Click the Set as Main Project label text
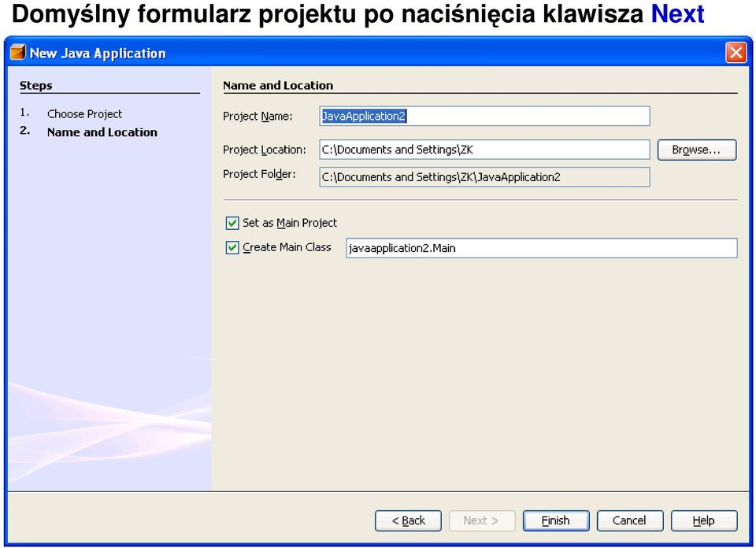This screenshot has width=756, height=548. [x=290, y=223]
